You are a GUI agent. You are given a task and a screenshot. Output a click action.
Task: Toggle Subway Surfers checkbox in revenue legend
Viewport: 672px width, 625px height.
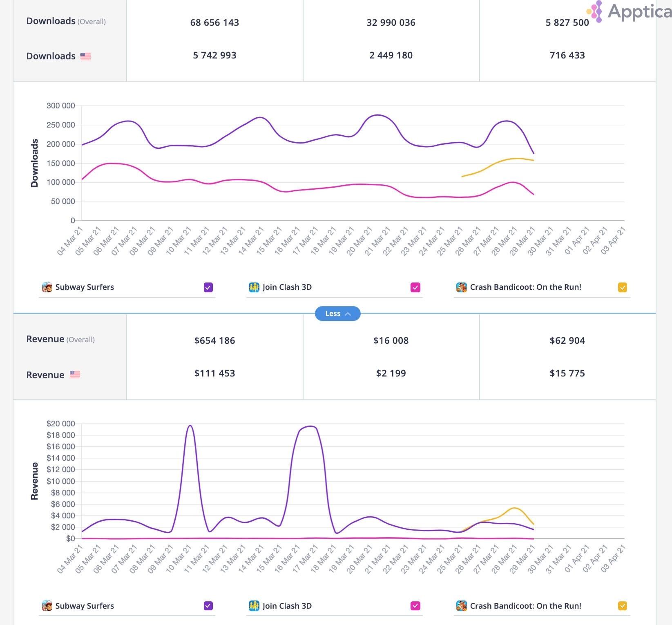click(208, 606)
